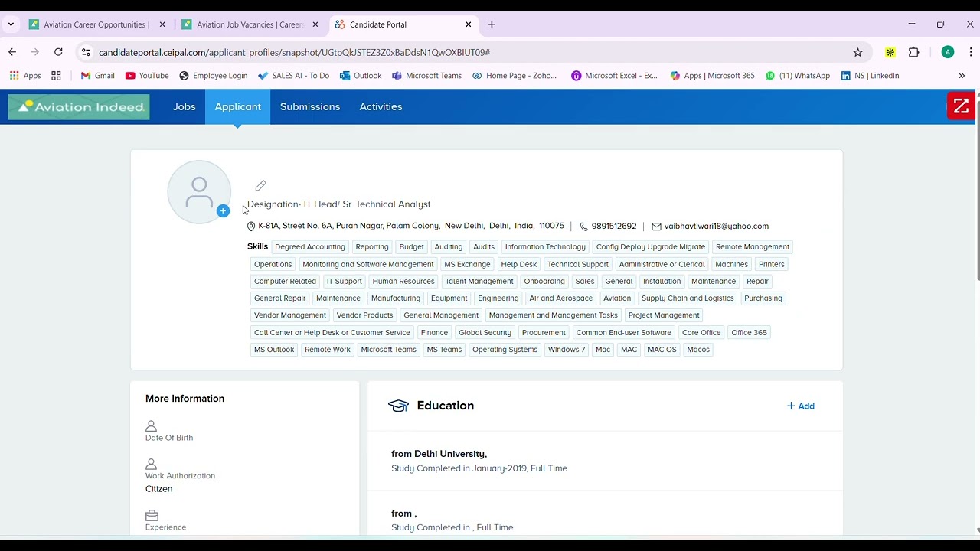Switch to Aviation Career Opportunities tab
This screenshot has height=551, width=980.
(x=96, y=24)
